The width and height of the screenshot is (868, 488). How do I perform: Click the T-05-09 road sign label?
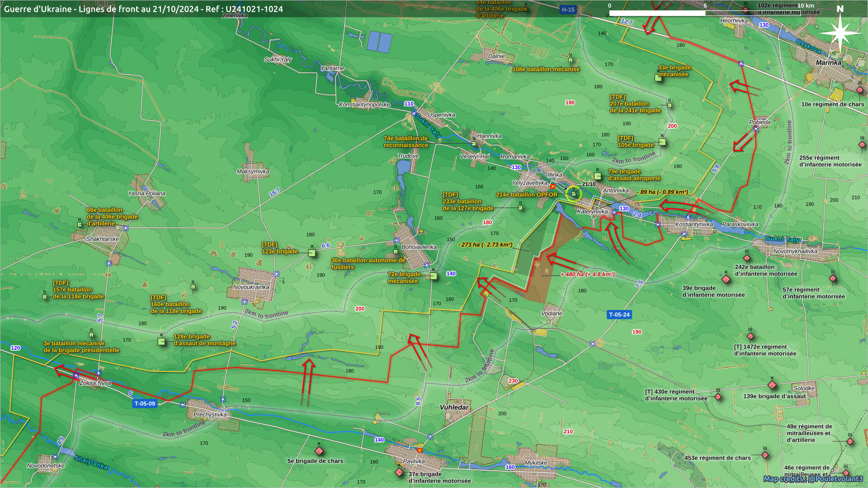(x=145, y=404)
